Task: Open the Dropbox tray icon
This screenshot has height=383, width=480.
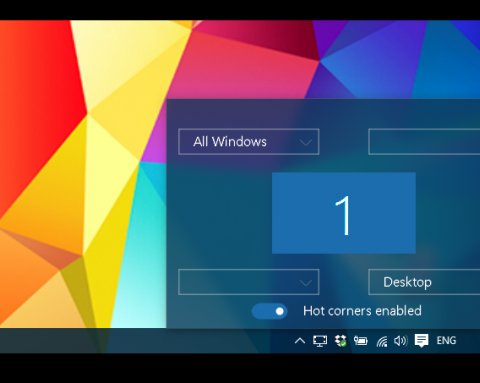Action: [x=340, y=341]
